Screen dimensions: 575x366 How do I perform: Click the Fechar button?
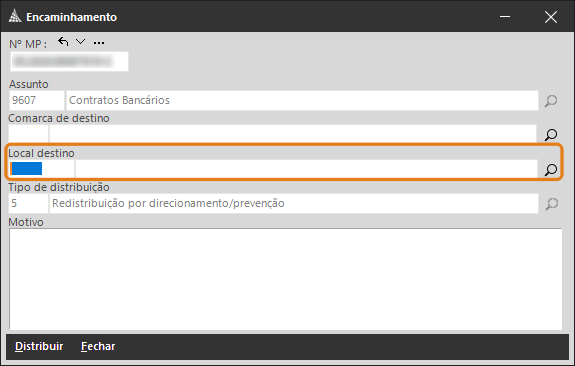click(98, 346)
